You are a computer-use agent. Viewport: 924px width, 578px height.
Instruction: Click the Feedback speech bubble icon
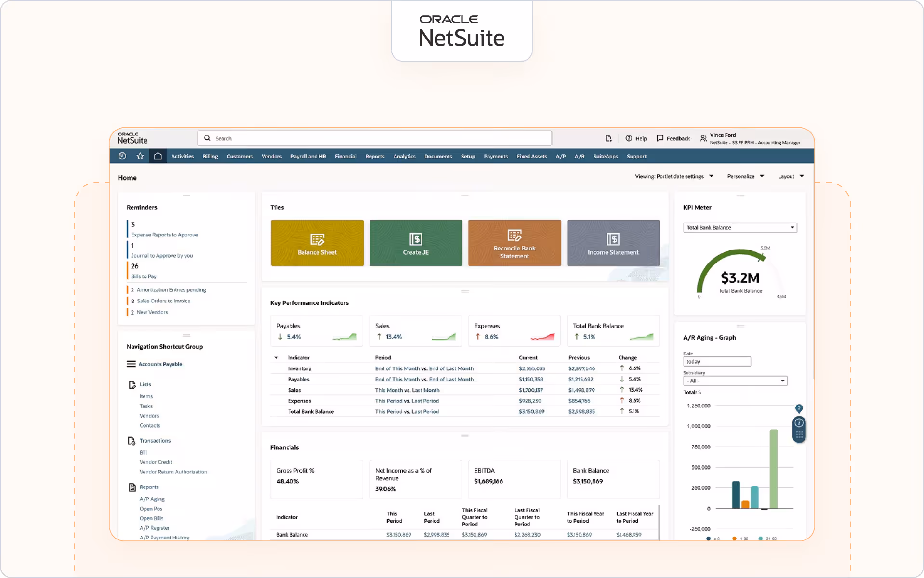tap(660, 138)
